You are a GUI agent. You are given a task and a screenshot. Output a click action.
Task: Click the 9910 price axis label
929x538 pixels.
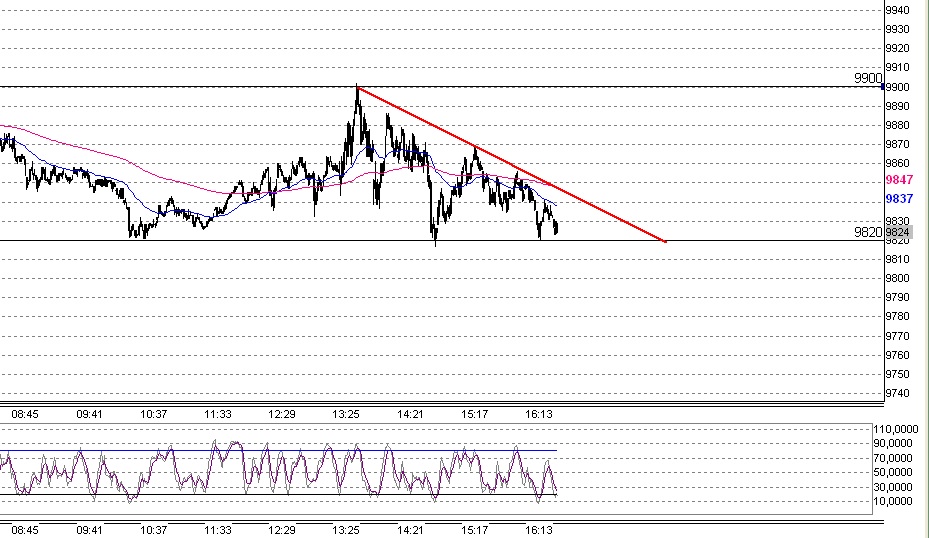tap(897, 68)
